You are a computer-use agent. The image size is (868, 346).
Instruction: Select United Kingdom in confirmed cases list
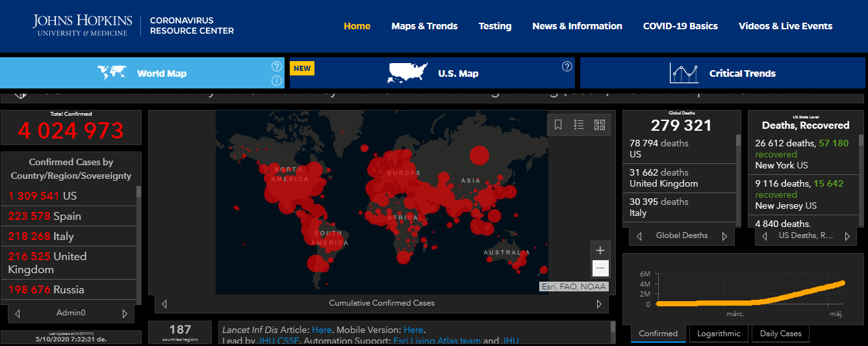coord(68,263)
